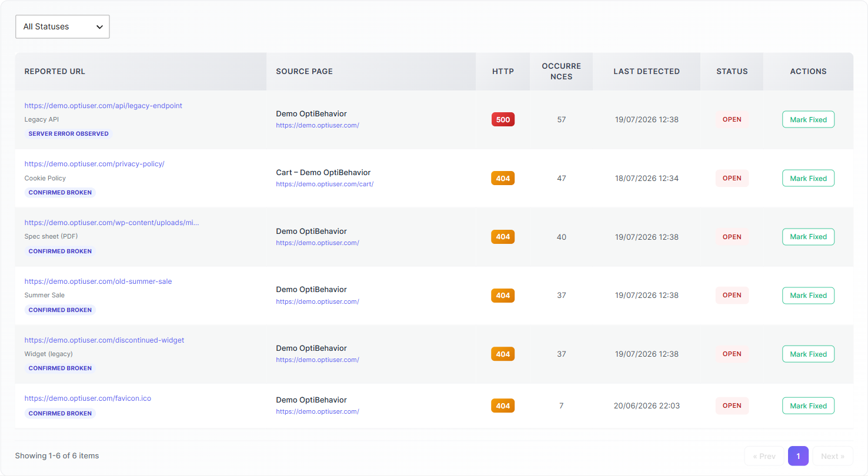Image resolution: width=868 pixels, height=476 pixels.
Task: Click the occurrence count 40
Action: coord(562,237)
